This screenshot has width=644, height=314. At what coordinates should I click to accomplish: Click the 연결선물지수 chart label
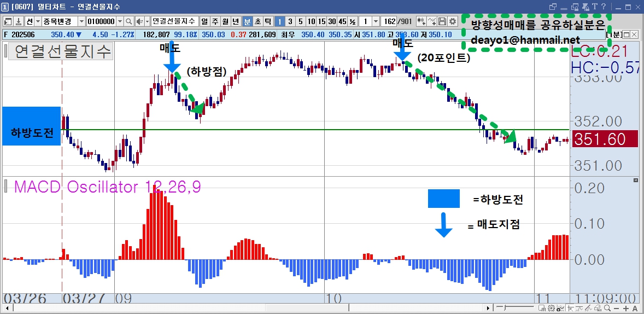click(x=61, y=52)
